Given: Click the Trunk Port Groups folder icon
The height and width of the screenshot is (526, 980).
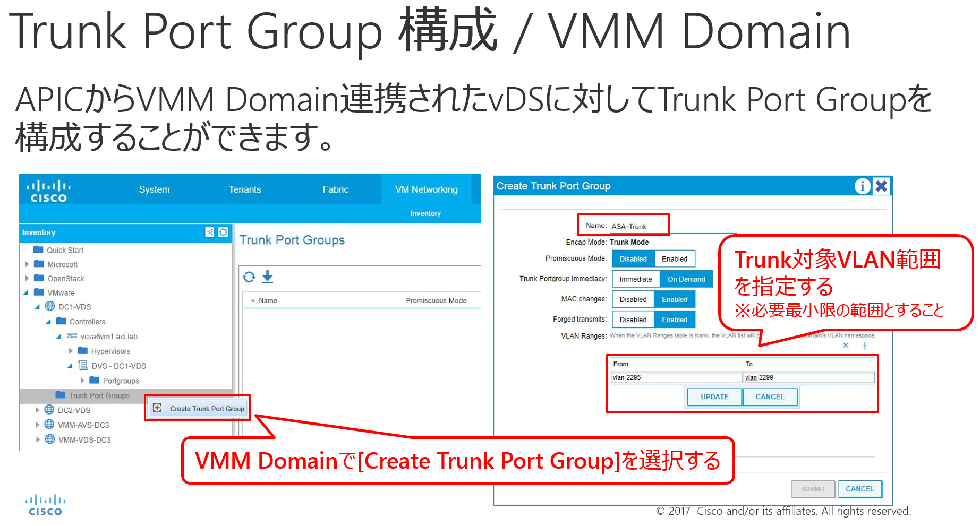Looking at the screenshot, I should (61, 395).
